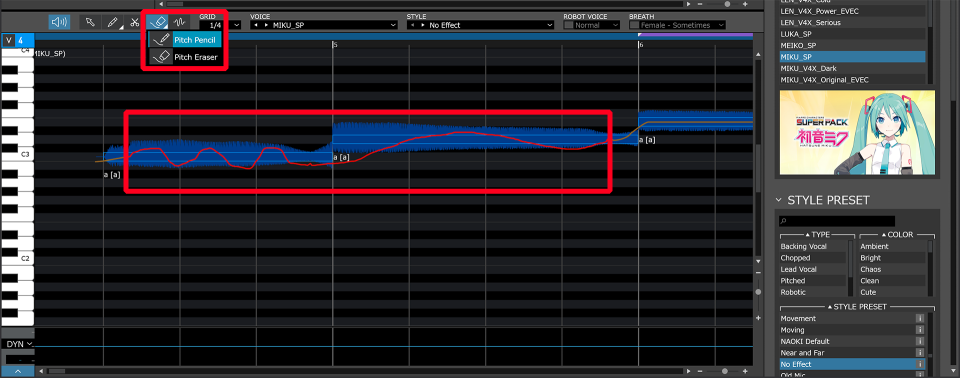The height and width of the screenshot is (378, 960).
Task: Toggle the V track button
Action: (8, 40)
